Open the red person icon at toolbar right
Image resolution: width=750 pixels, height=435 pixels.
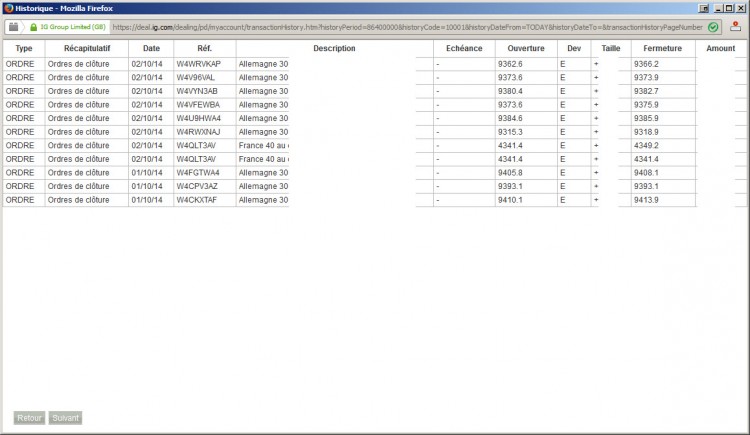[x=736, y=27]
